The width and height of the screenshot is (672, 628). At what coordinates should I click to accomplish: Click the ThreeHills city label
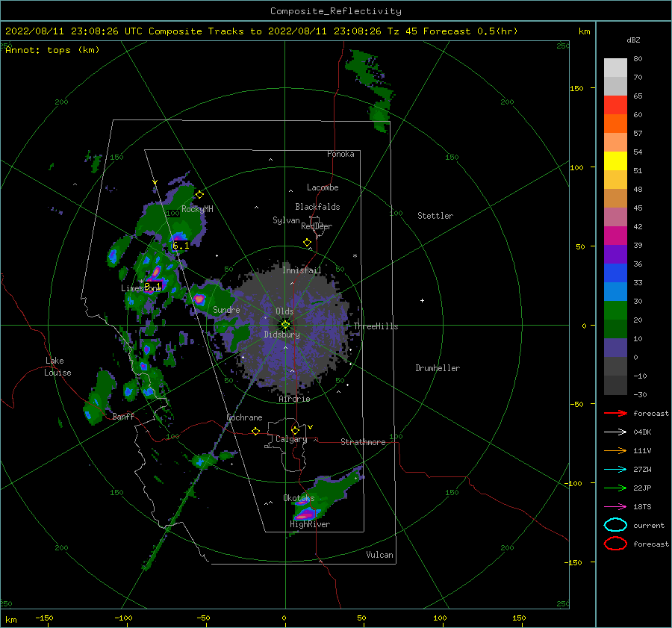click(x=376, y=326)
